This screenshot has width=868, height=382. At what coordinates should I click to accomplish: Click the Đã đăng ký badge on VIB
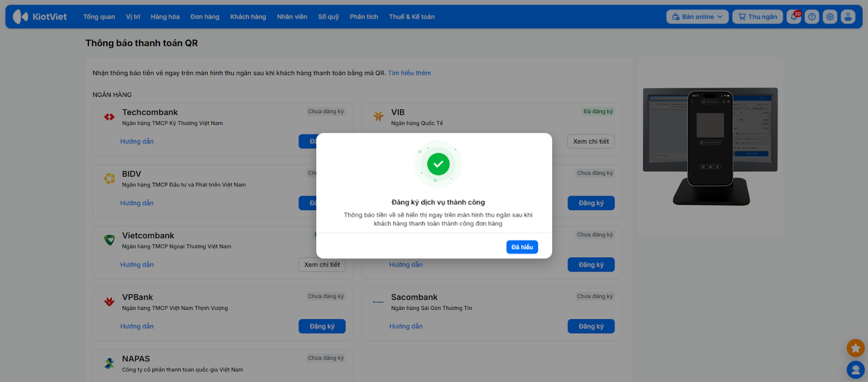(x=598, y=112)
